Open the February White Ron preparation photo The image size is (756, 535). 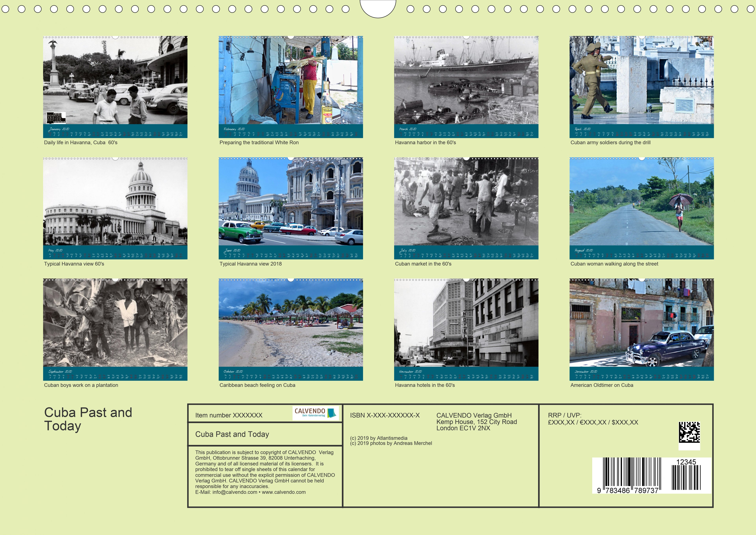pos(291,81)
